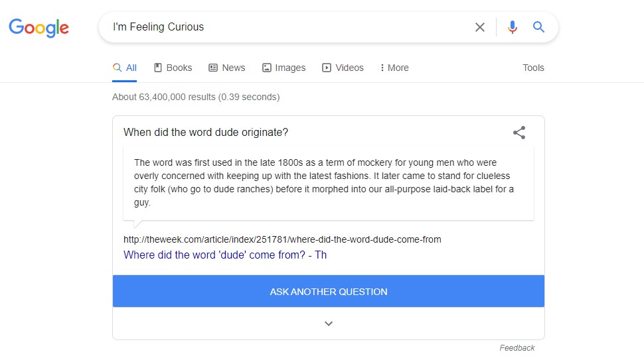Screen dimensions: 644x364
Task: Click the News tab icon
Action: [212, 68]
